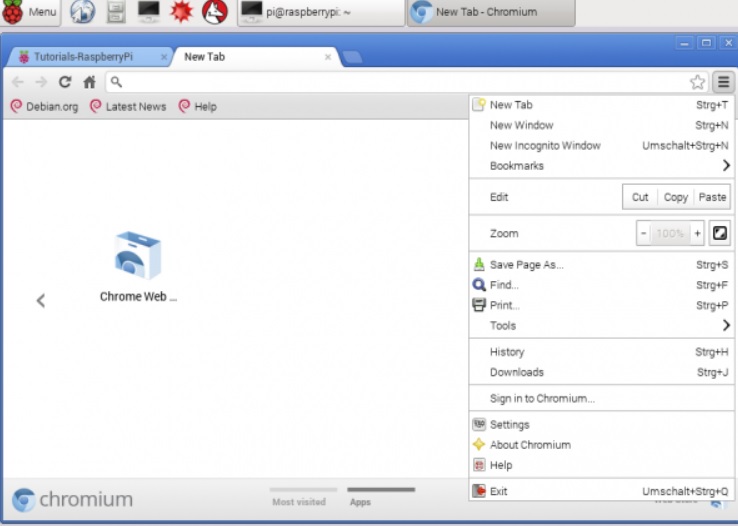
Task: Choose Print... from the menu
Action: click(x=601, y=305)
